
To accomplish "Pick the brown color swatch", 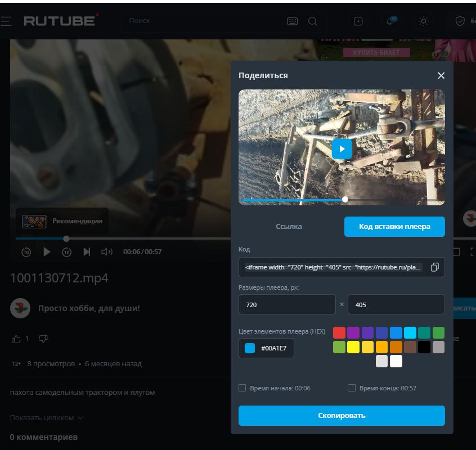I will (x=410, y=347).
